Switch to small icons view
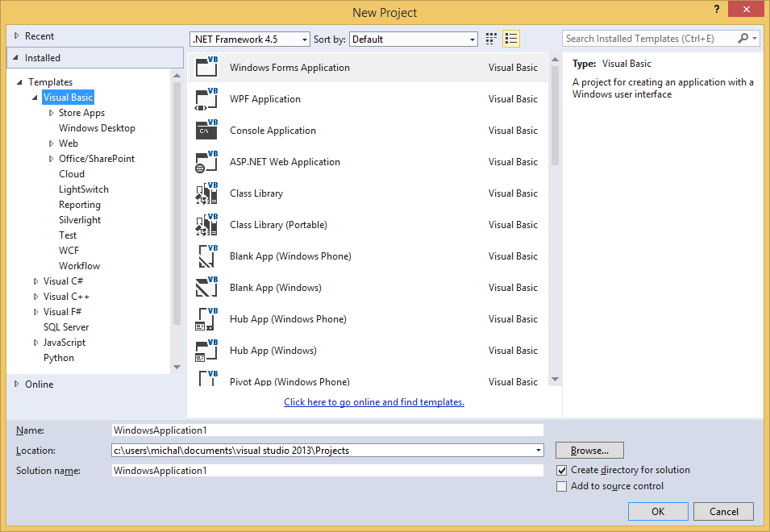Screen dimensions: 770x532 [x=490, y=38]
